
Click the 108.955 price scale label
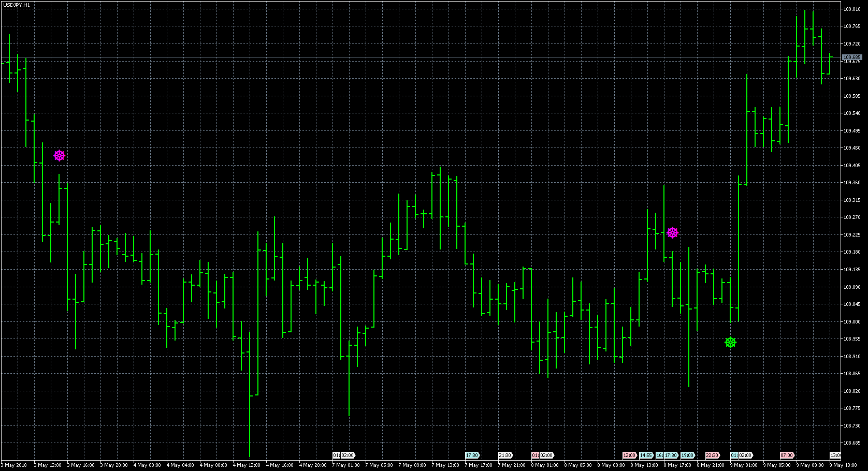tap(852, 338)
